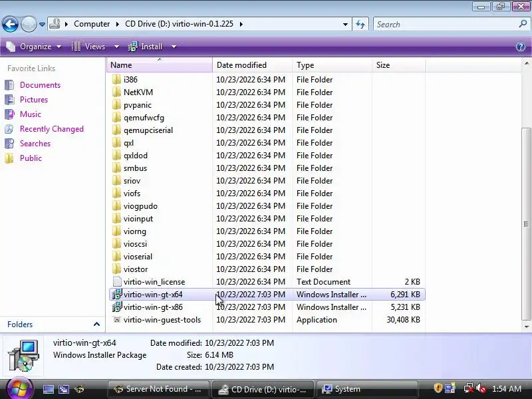The image size is (532, 399).
Task: Switch to System taskbar window
Action: pyautogui.click(x=367, y=389)
